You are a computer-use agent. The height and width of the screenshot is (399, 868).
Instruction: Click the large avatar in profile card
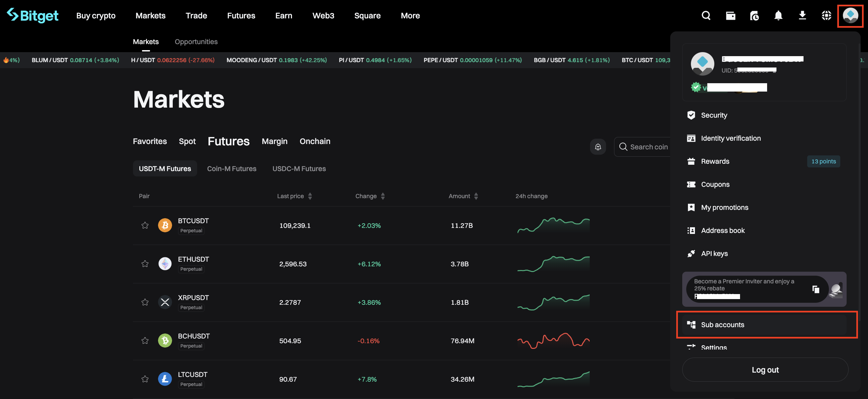tap(702, 64)
